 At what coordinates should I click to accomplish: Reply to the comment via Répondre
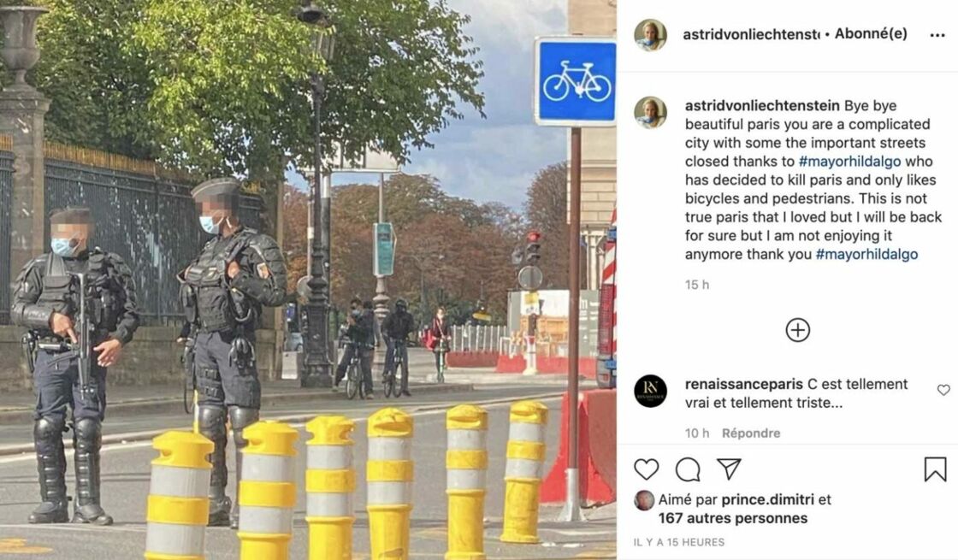coord(751,433)
